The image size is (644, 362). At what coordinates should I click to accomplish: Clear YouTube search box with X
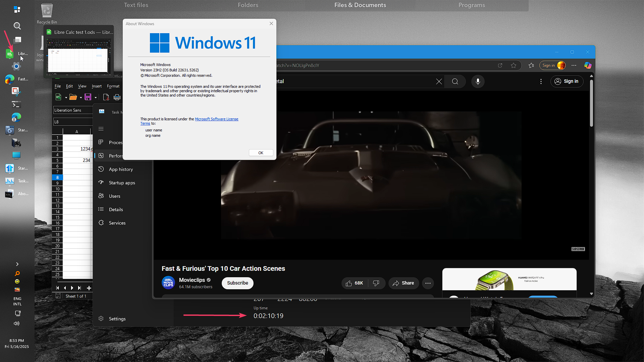pos(439,81)
